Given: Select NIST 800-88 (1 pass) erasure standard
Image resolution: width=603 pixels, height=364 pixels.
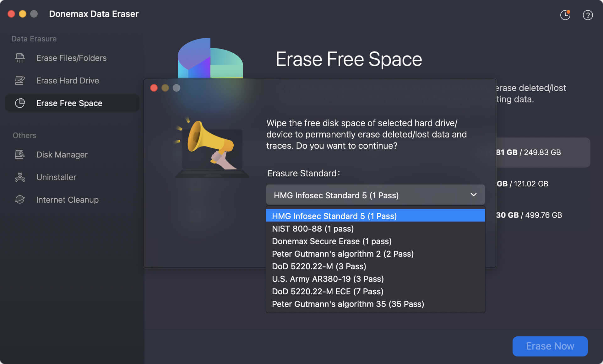Looking at the screenshot, I should pyautogui.click(x=312, y=228).
